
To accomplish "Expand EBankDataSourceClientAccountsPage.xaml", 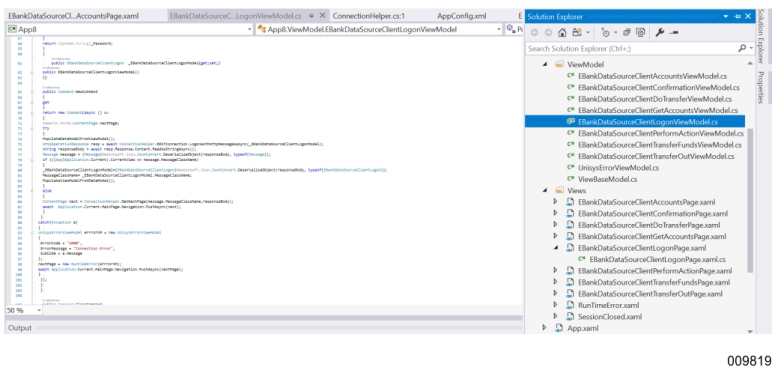I will (555, 202).
